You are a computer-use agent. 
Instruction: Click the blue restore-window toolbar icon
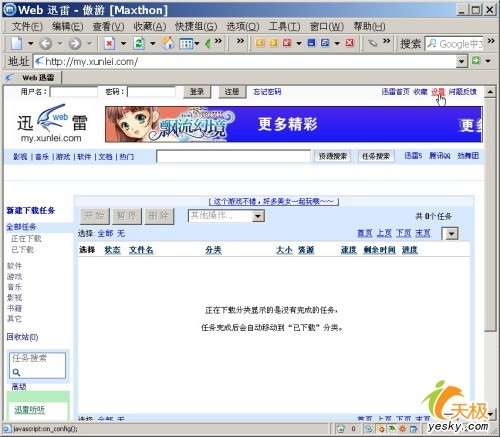[325, 43]
